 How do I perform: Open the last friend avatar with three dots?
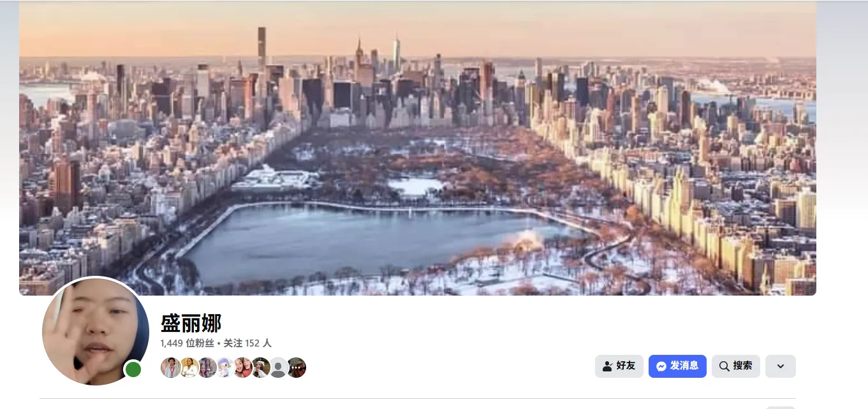296,368
